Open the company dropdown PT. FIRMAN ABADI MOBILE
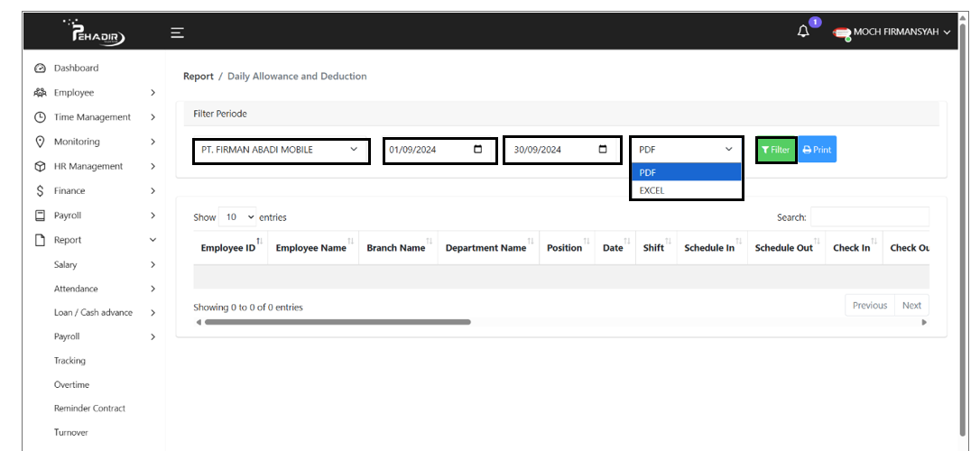The height and width of the screenshot is (451, 980). pyautogui.click(x=281, y=150)
